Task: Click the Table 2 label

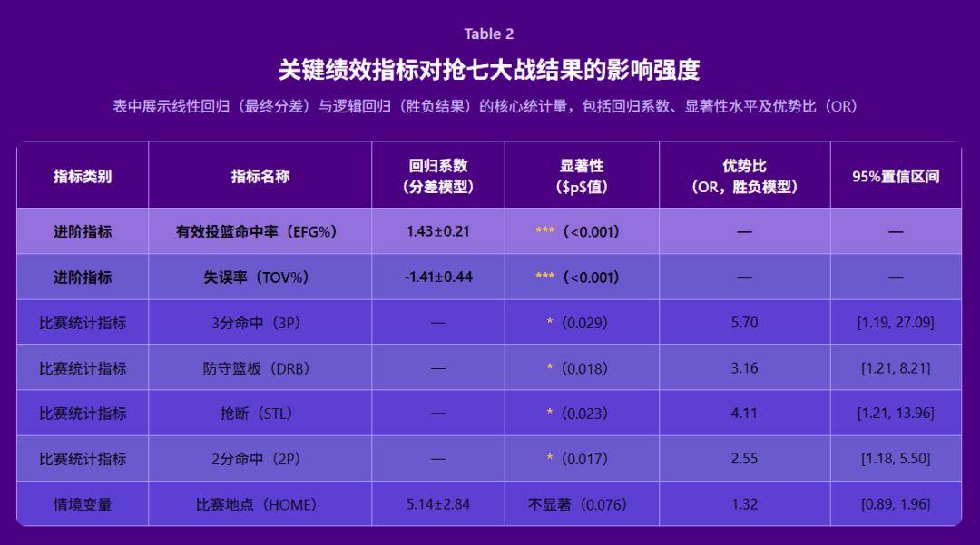Action: point(490,33)
